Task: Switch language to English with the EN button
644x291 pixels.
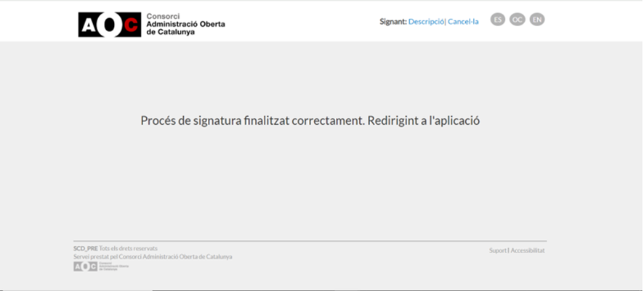Action: pos(537,20)
